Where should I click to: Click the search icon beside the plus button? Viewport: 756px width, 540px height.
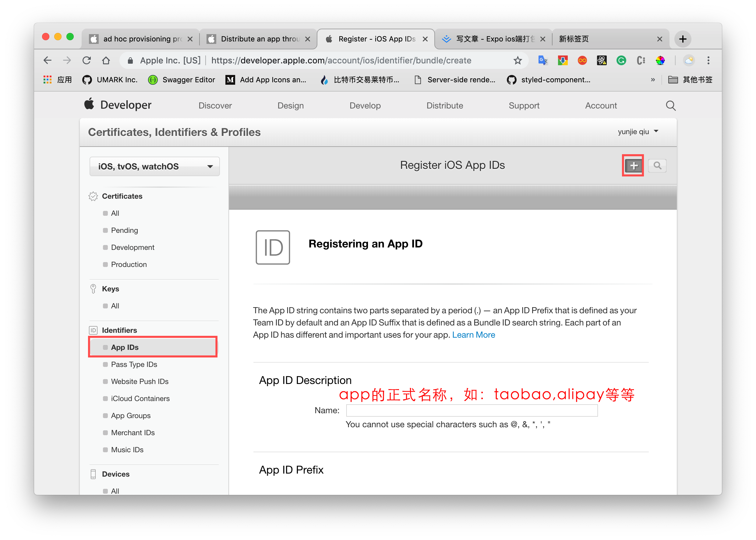[x=657, y=165]
